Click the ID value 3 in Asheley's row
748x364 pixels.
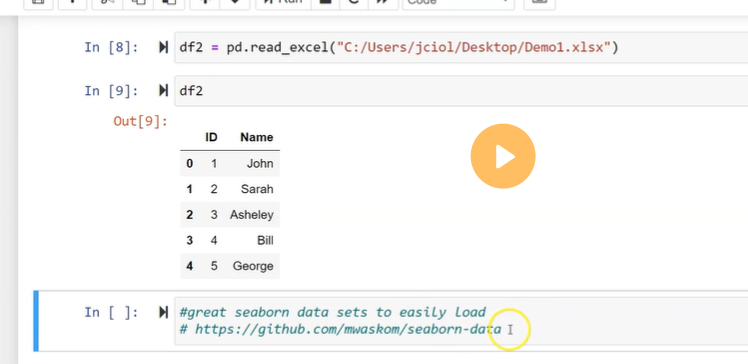point(214,215)
